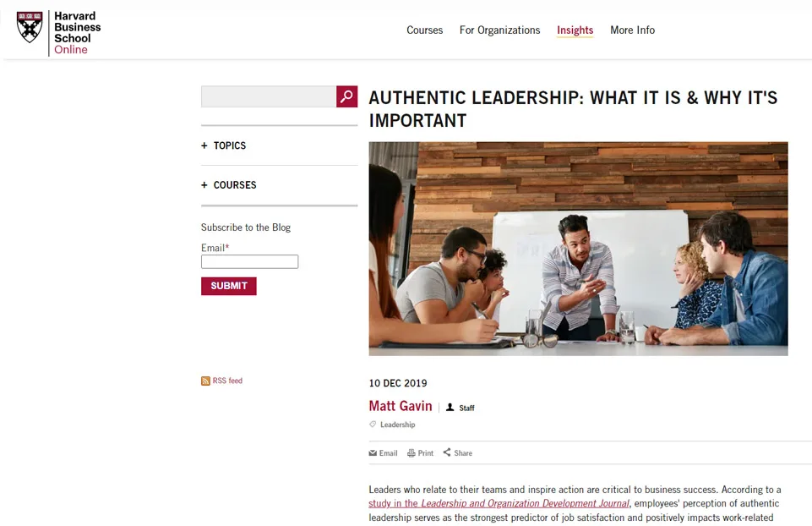
Task: Focus the blog search text field
Action: coord(269,96)
